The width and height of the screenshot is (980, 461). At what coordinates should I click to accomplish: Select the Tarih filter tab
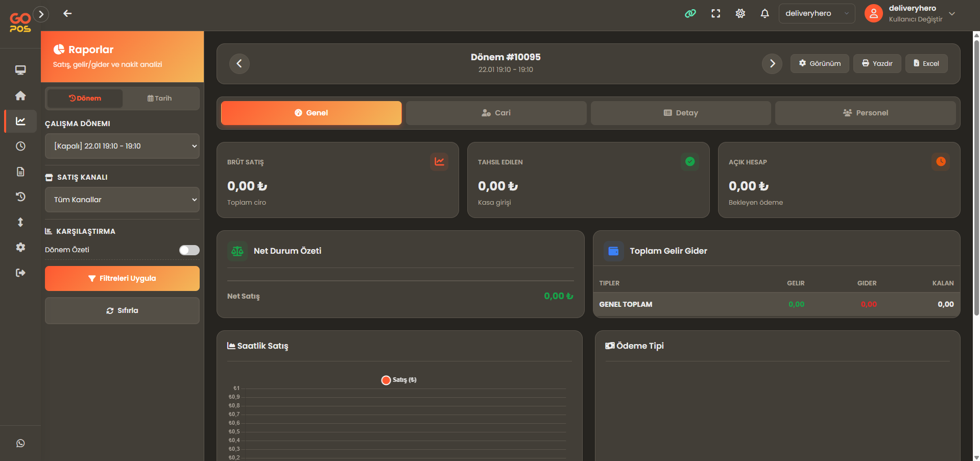159,99
